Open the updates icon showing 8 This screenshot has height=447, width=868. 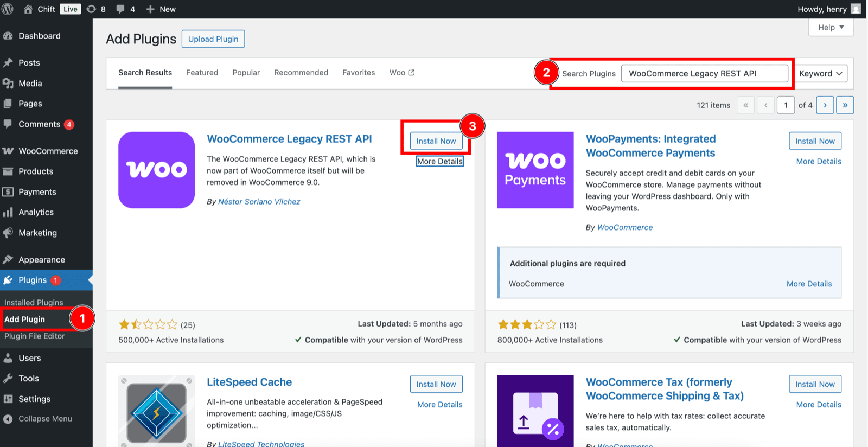(x=91, y=9)
